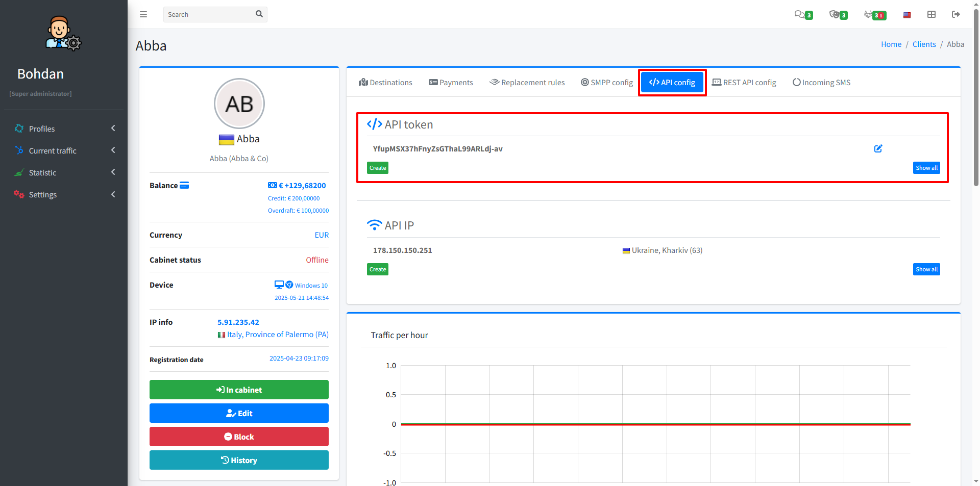Click the search magnifier icon
This screenshot has height=486, width=980.
click(259, 14)
